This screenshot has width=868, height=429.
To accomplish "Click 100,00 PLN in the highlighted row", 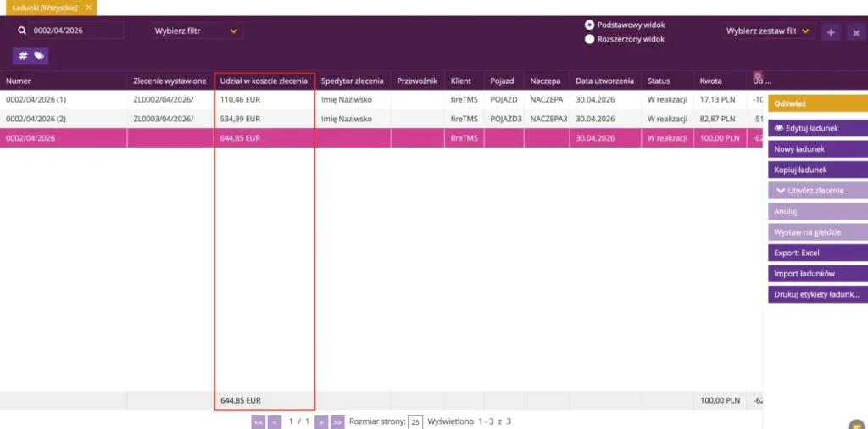I will tap(720, 138).
